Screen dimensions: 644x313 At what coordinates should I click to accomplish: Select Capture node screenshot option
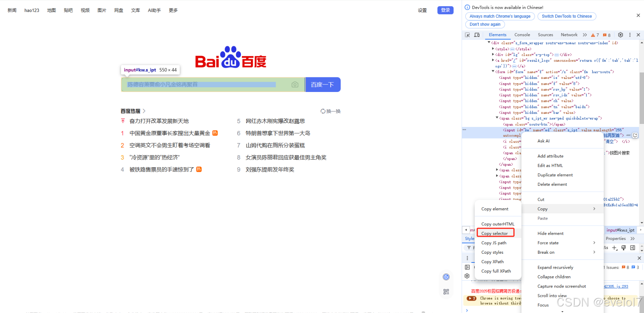563,286
